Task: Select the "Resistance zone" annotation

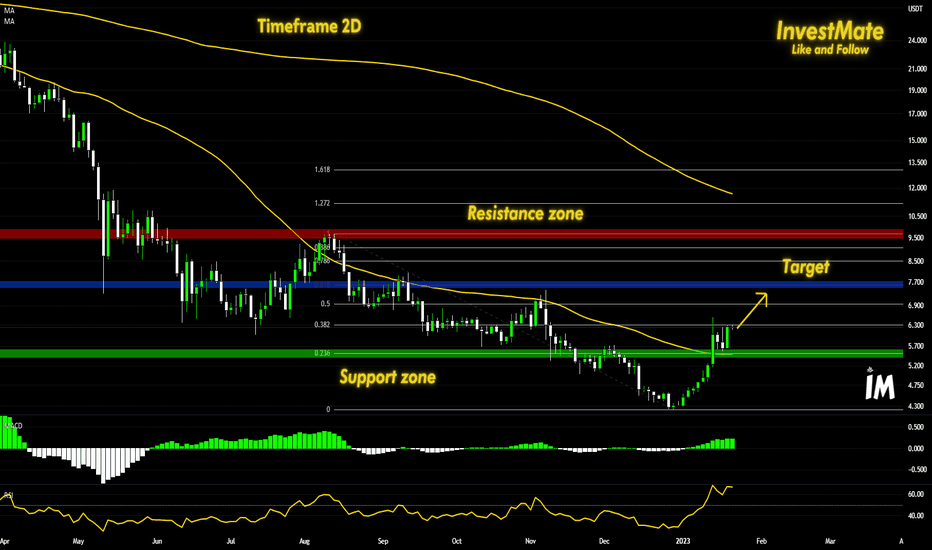Action: [x=525, y=213]
